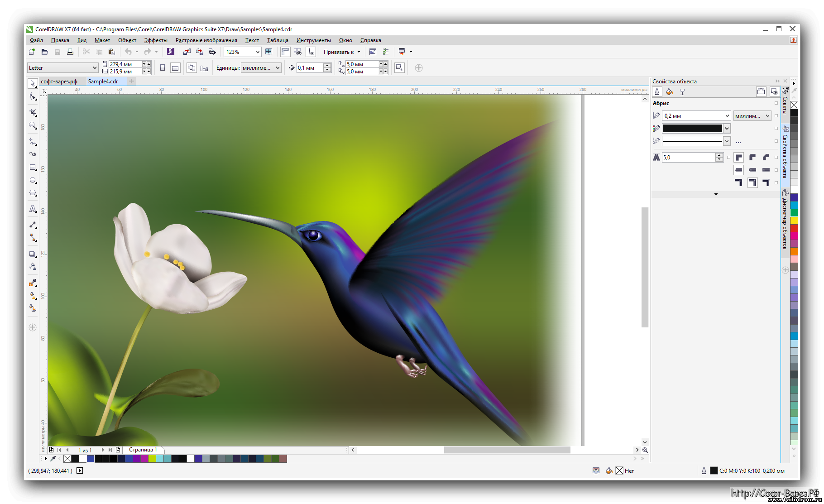Select the Crop tool

[33, 112]
